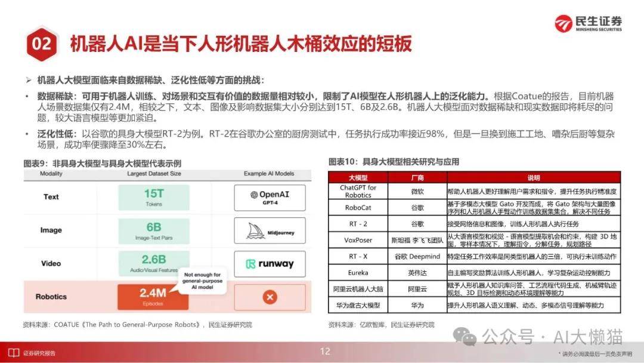644x363 pixels.
Task: Select the 阿里云 vendor cell
Action: 417,289
